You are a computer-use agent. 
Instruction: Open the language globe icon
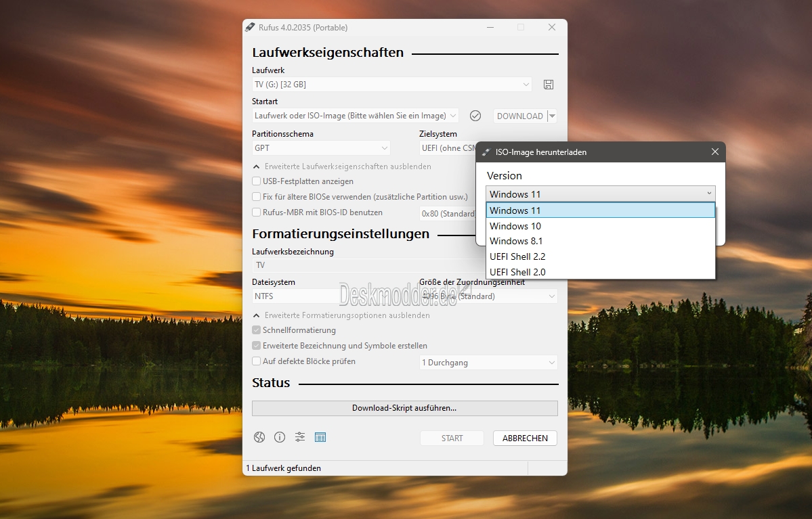(x=259, y=437)
